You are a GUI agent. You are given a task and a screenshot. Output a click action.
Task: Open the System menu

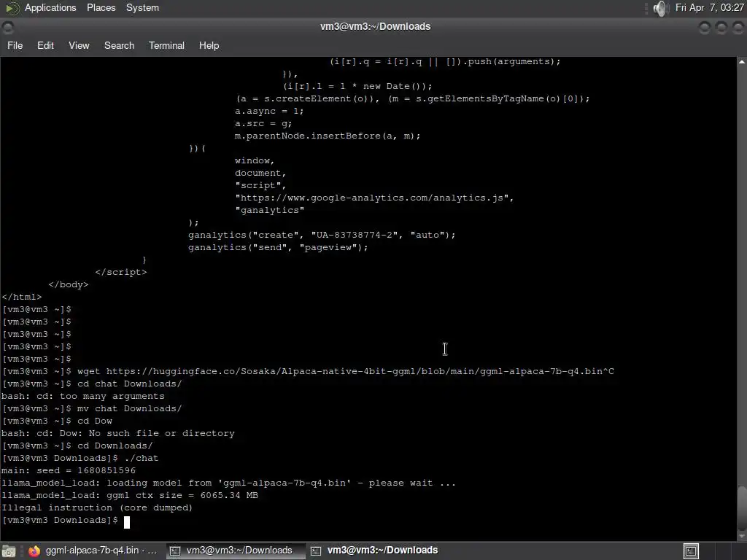click(142, 7)
